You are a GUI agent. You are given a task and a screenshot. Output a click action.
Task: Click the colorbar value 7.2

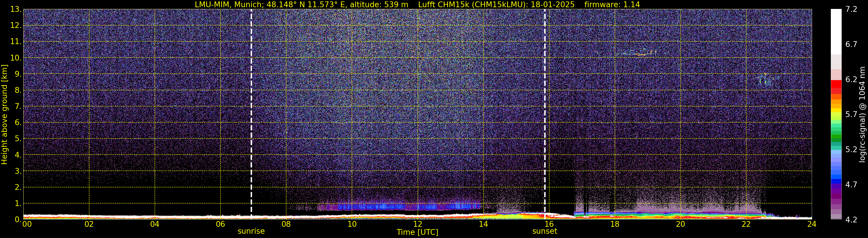[x=851, y=10]
